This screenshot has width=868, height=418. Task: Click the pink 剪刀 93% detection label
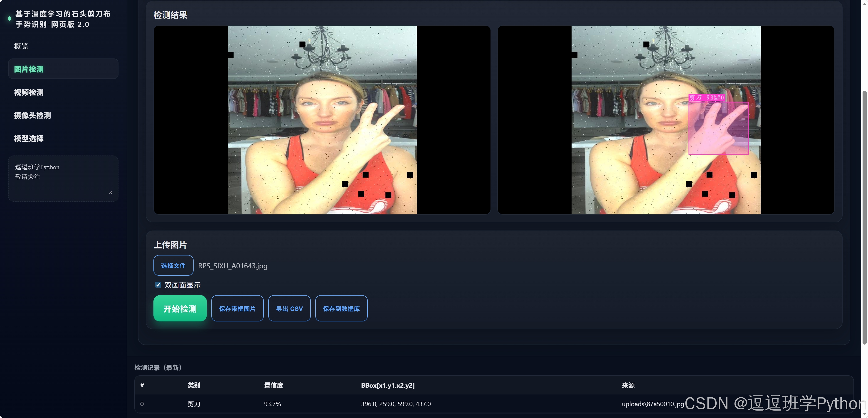tap(706, 98)
